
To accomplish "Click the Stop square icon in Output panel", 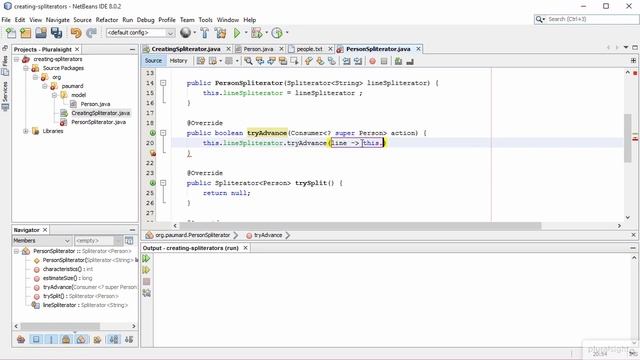I will click(147, 281).
